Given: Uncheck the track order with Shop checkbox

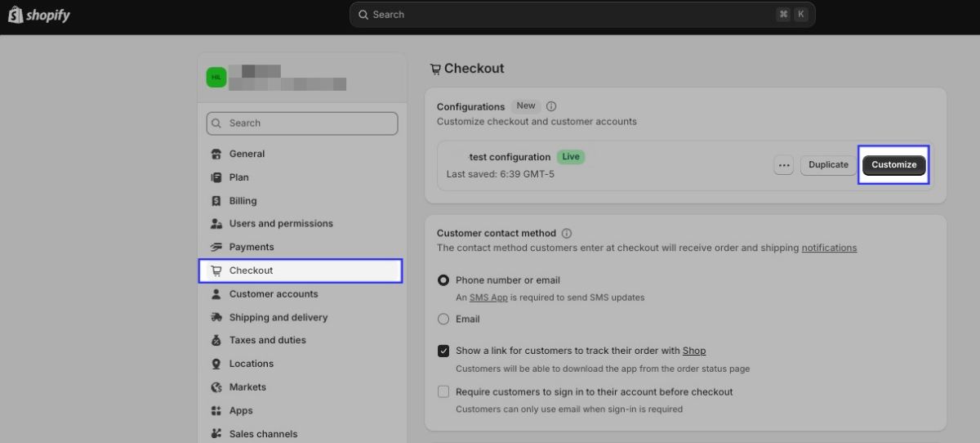Looking at the screenshot, I should pos(443,351).
